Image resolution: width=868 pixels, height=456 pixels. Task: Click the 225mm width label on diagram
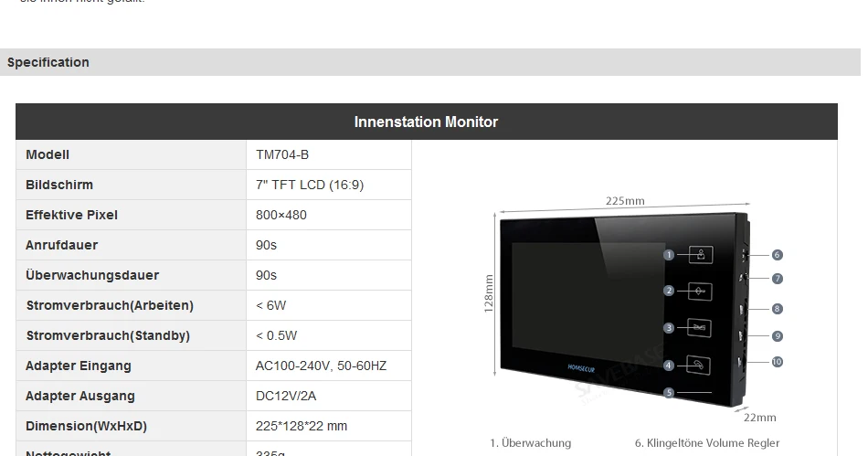tap(625, 201)
